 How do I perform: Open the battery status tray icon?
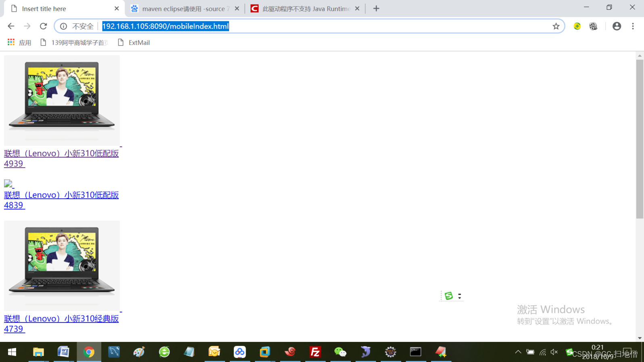pos(530,352)
